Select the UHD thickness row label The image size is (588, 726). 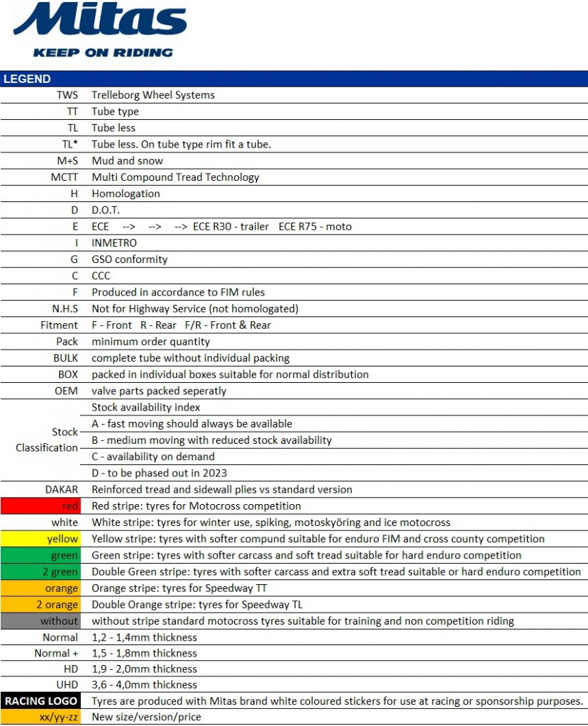(x=66, y=685)
